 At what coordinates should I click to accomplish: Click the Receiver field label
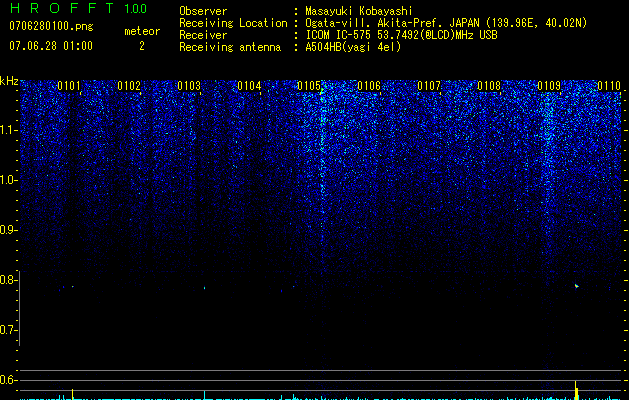[x=203, y=35]
